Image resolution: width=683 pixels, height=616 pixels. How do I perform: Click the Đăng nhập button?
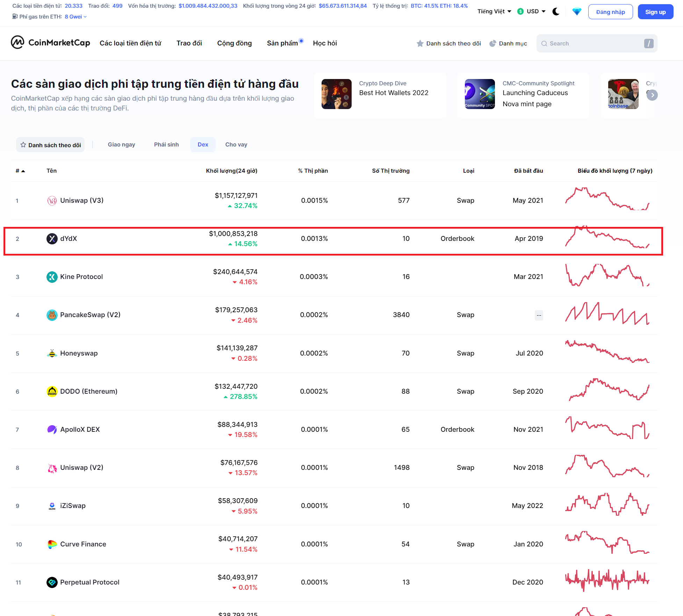tap(610, 12)
